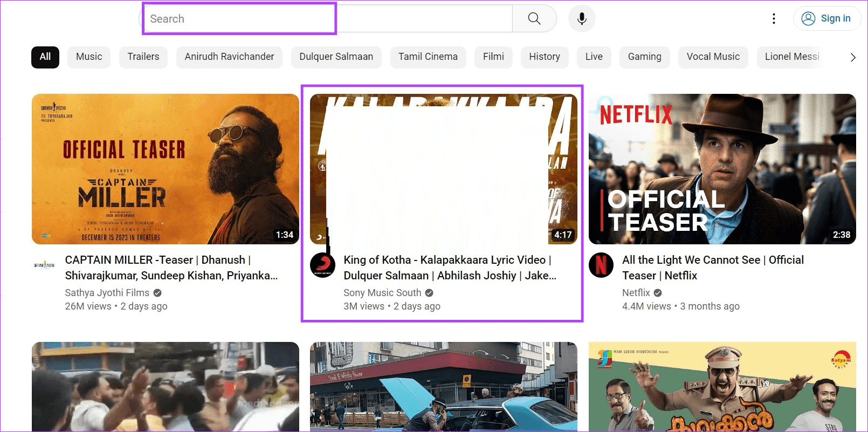
Task: Select the Gaming filter chip
Action: [x=645, y=57]
